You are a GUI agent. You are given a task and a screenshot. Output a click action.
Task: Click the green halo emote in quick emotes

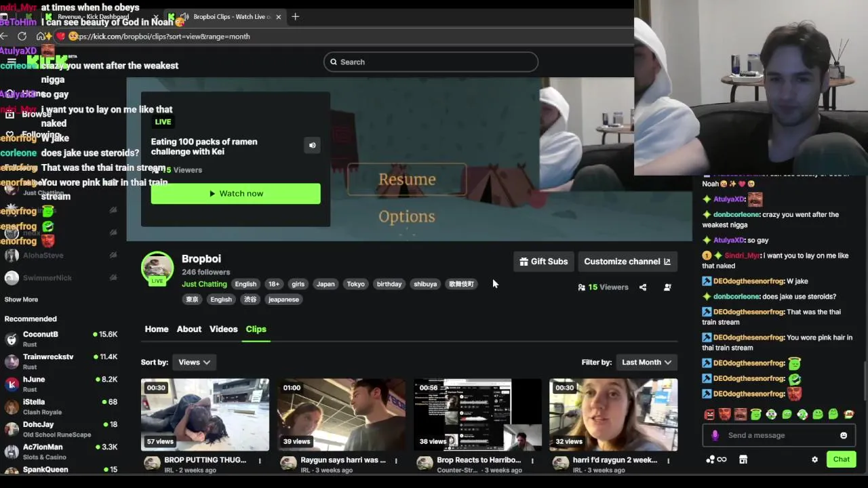coord(756,414)
